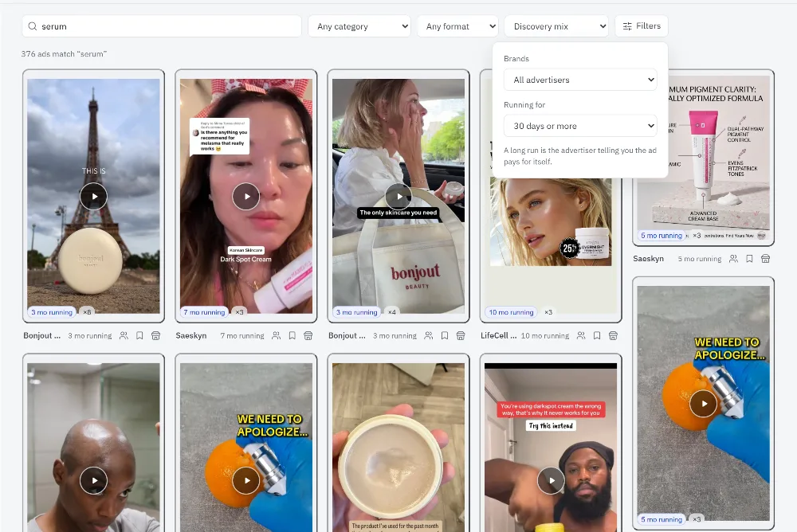Bookmark the Saeskyn 5 mo running ad
The height and width of the screenshot is (532, 797).
[x=750, y=259]
